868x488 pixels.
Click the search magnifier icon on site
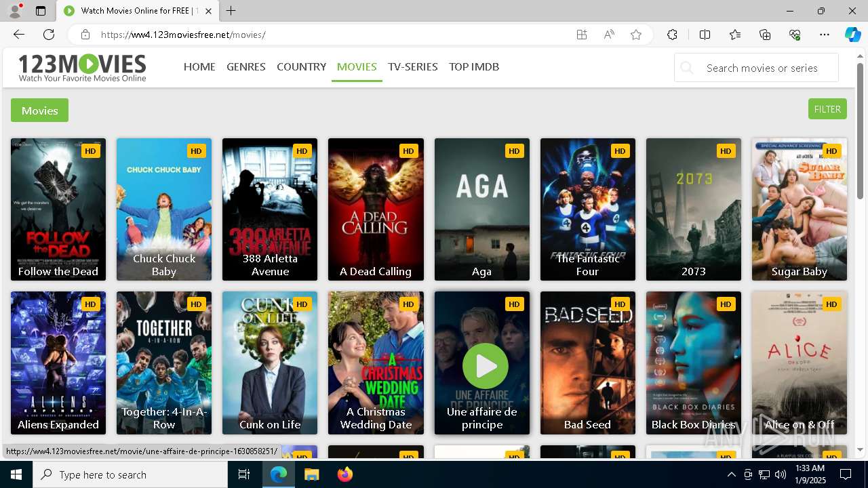pos(687,68)
